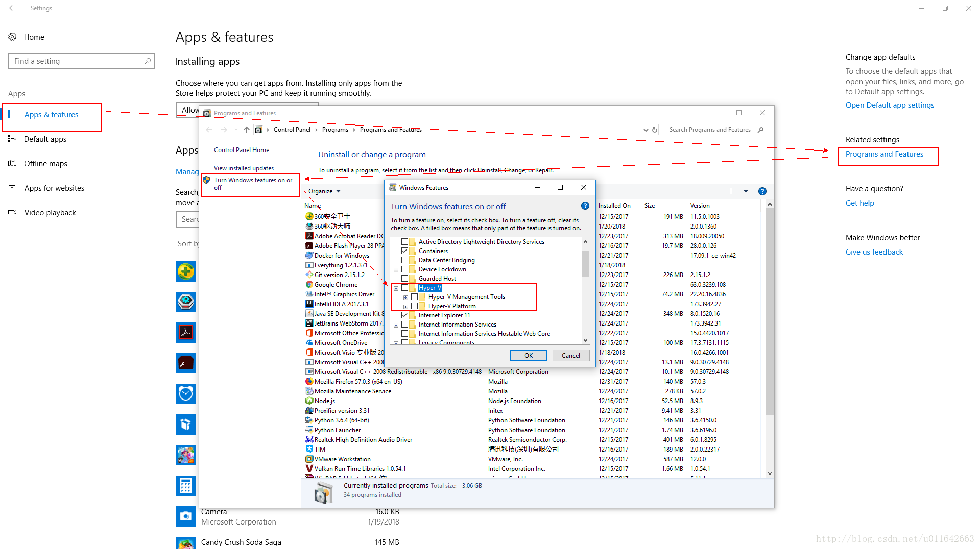The width and height of the screenshot is (980, 549).
Task: Click the Video playback sidebar icon
Action: (12, 212)
